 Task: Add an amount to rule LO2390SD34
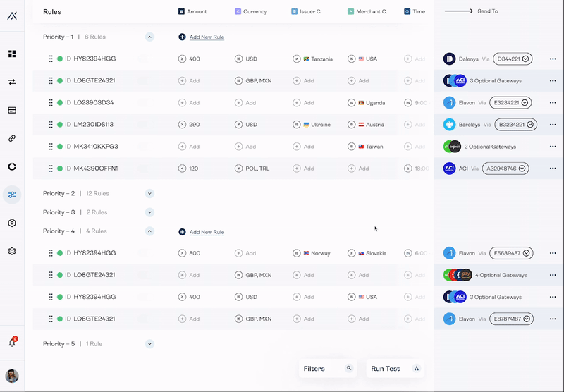[x=189, y=102]
